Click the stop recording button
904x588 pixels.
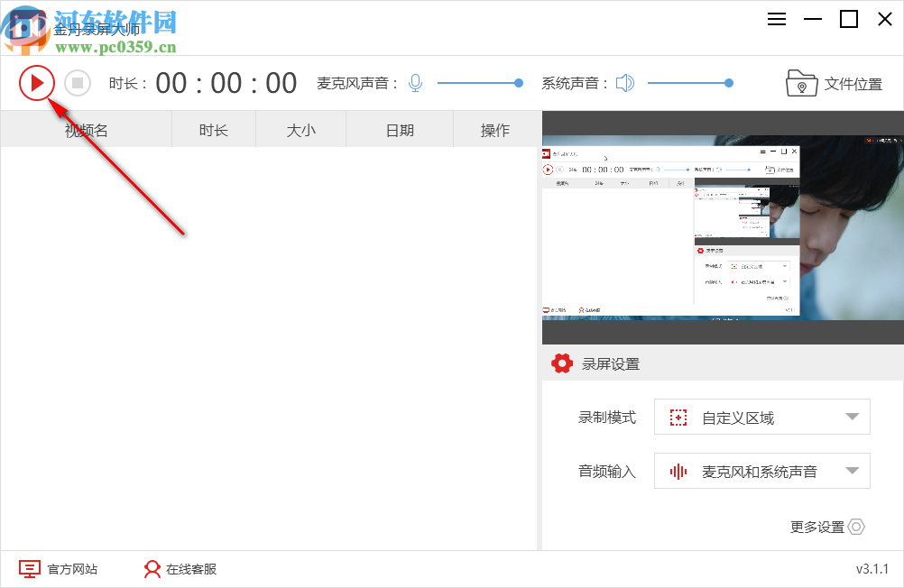[78, 82]
